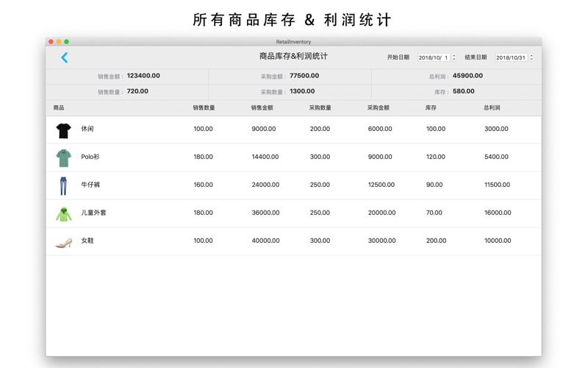Select the 儿童外套 product name
The width and height of the screenshot is (588, 368).
[x=93, y=213]
